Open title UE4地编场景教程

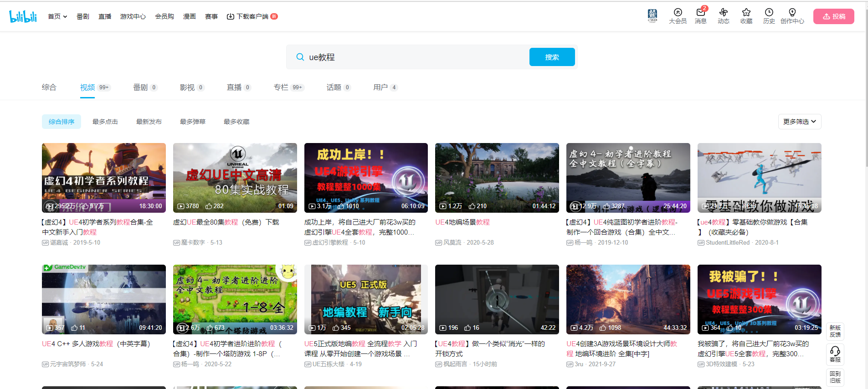(462, 222)
